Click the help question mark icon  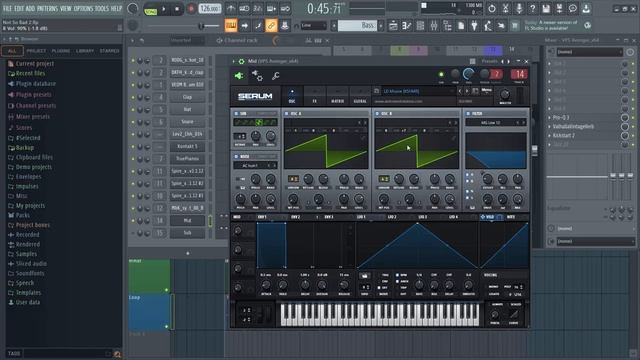pyautogui.click(x=532, y=9)
